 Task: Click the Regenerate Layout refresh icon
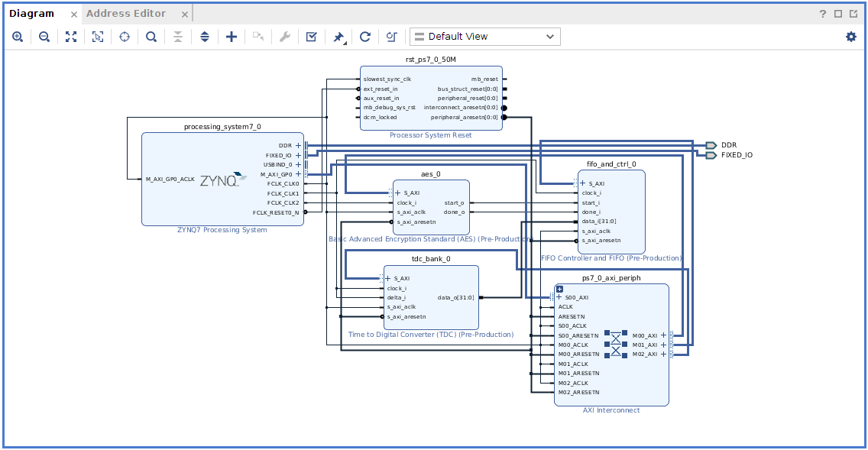(x=365, y=37)
